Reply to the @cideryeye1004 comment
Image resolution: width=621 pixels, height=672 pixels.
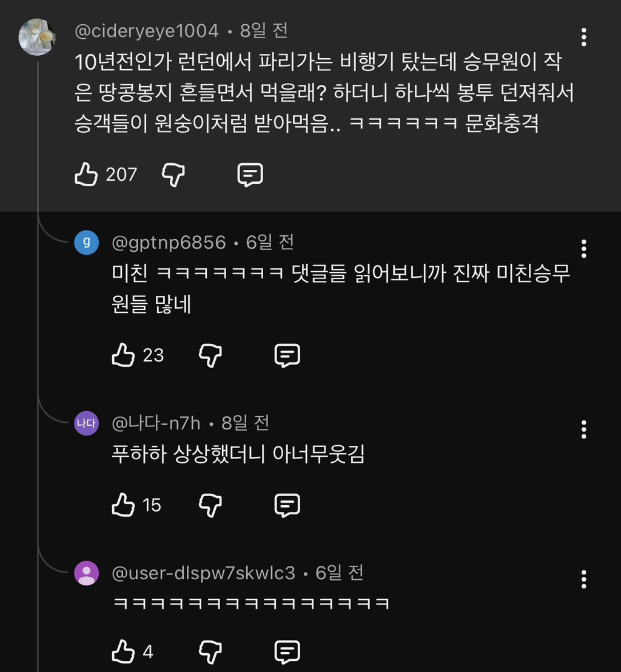click(x=250, y=175)
